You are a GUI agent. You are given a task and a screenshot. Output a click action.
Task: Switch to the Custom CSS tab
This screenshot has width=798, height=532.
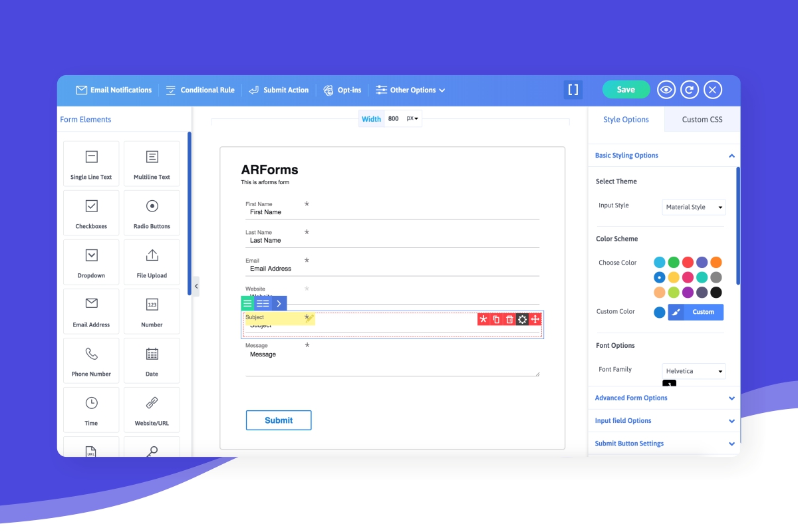coord(702,120)
